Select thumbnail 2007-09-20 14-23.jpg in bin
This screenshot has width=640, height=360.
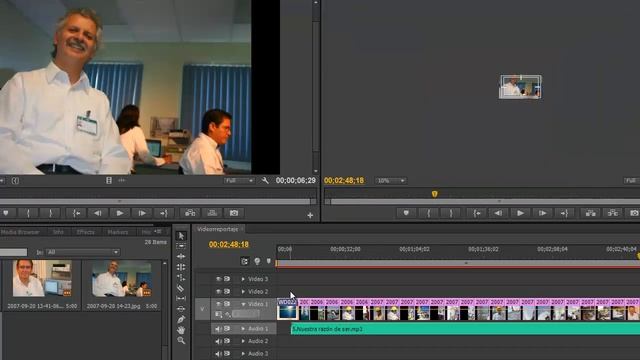pos(122,279)
